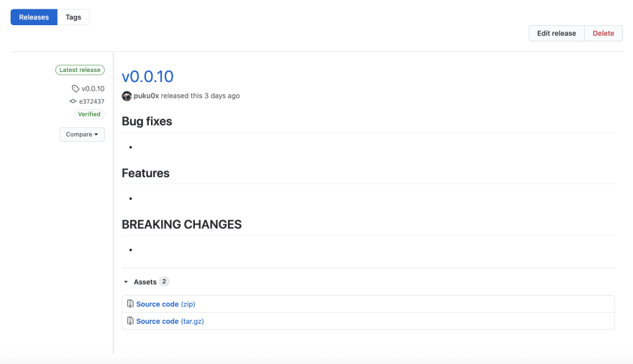This screenshot has width=633, height=364.
Task: Click the released this 3 days ago text
Action: point(200,96)
